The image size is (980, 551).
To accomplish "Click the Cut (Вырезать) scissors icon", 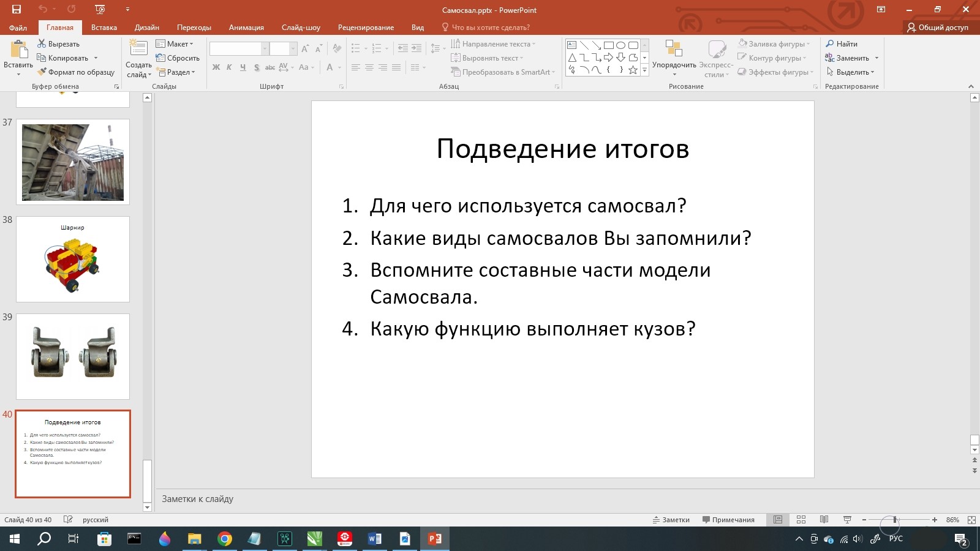I will click(42, 43).
